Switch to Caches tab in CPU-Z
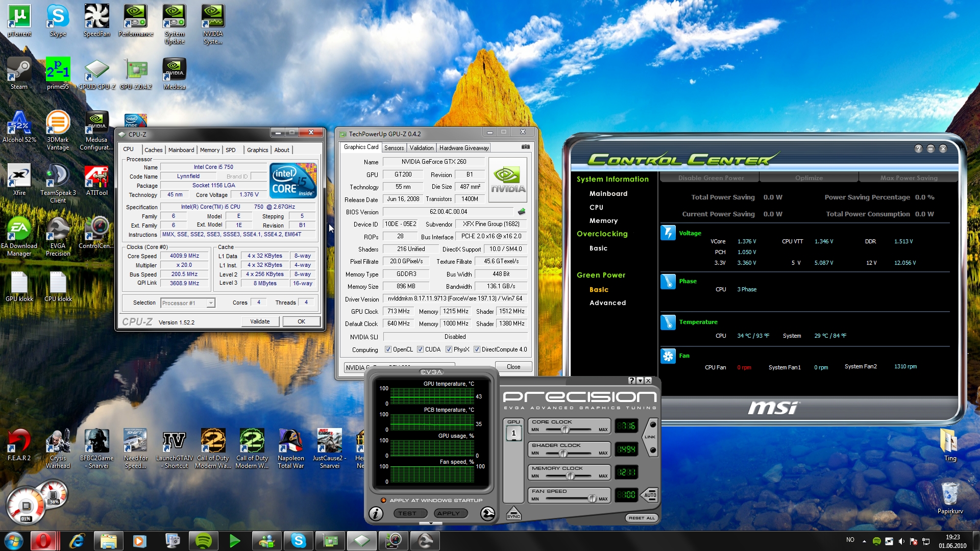980x551 pixels. coord(153,150)
